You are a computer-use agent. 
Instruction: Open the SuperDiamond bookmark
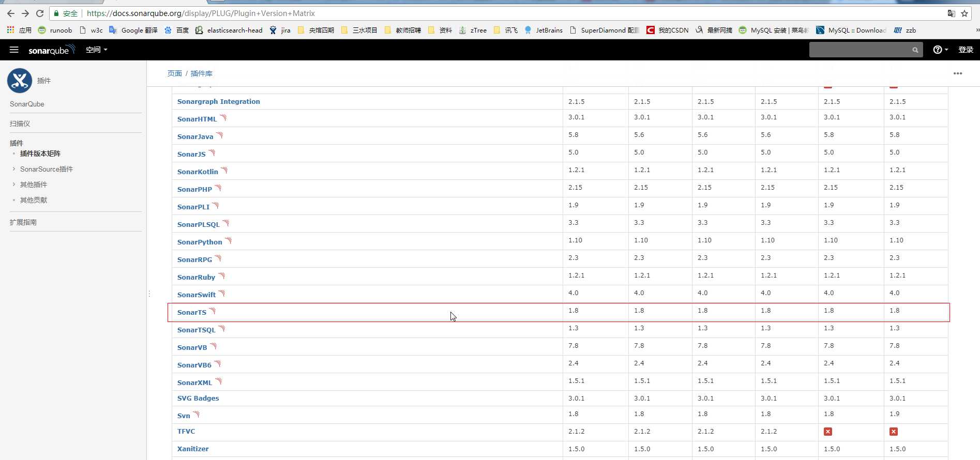tap(604, 30)
